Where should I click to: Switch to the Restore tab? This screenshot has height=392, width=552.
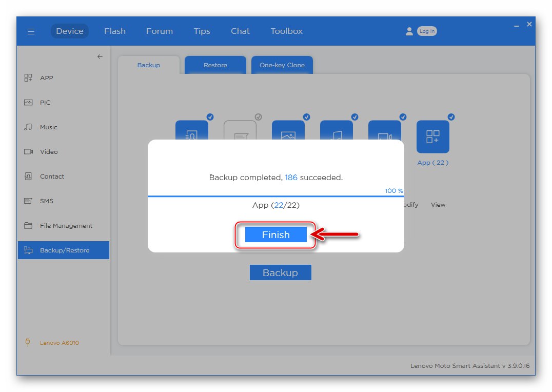215,65
